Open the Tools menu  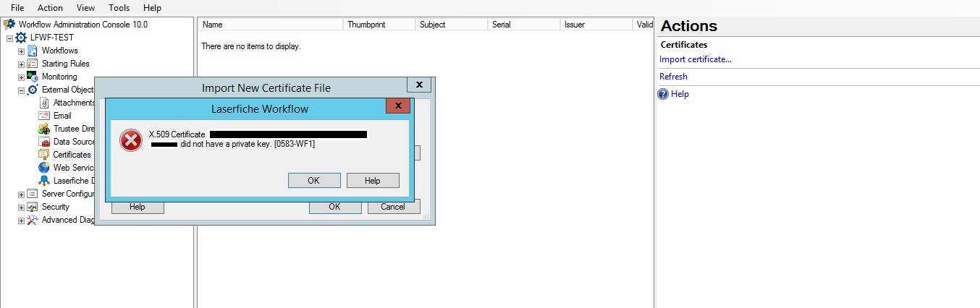coord(119,8)
